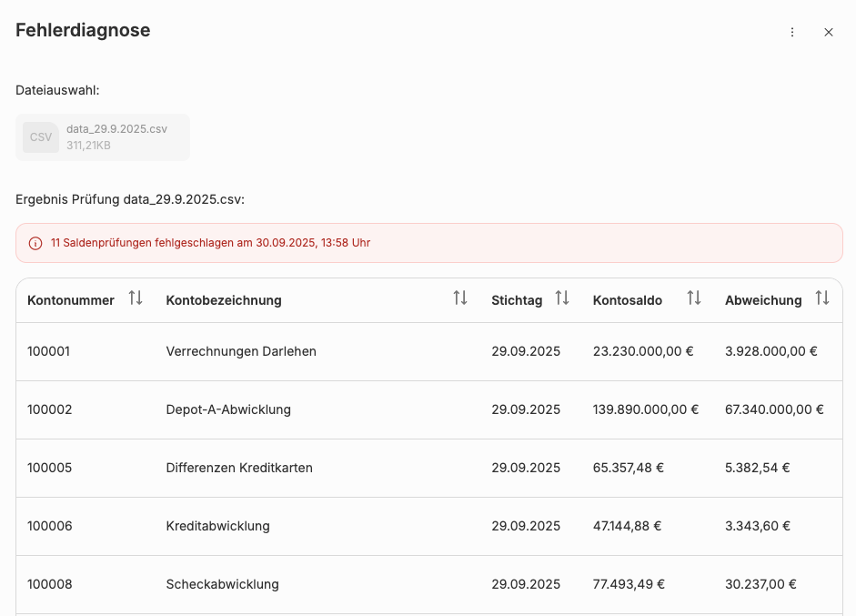856x616 pixels.
Task: Click the Kontosaldo value 139.890.000,00 €
Action: click(645, 409)
